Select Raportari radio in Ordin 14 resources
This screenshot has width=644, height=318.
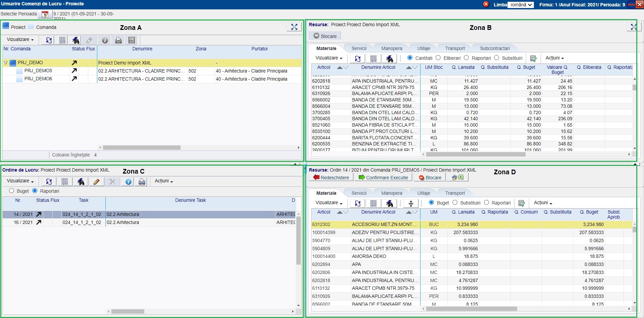point(486,202)
